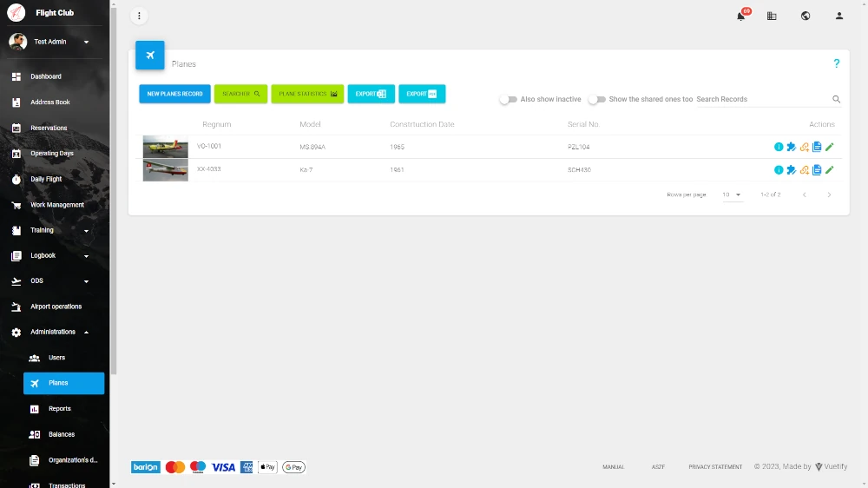The width and height of the screenshot is (868, 488).
Task: Open the MANUAL footer link
Action: click(614, 467)
